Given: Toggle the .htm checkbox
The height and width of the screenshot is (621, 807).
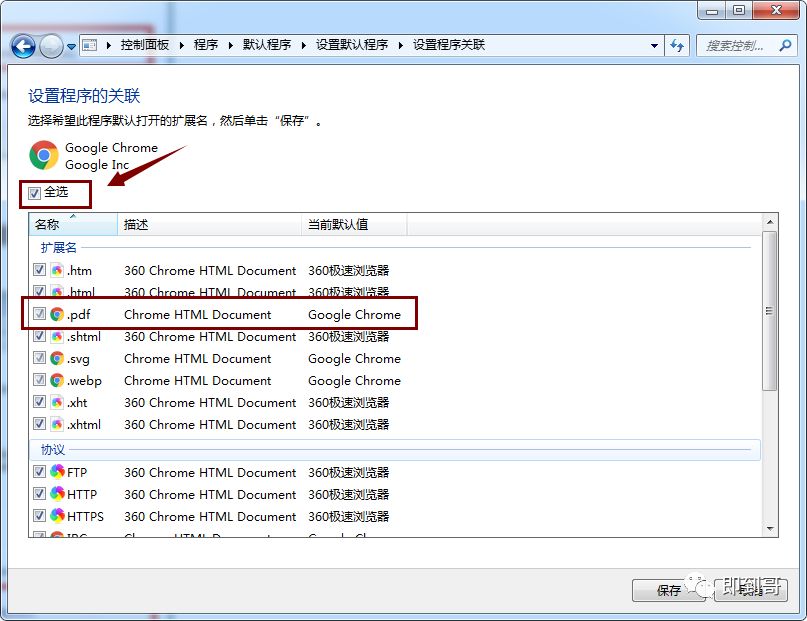Looking at the screenshot, I should 40,270.
